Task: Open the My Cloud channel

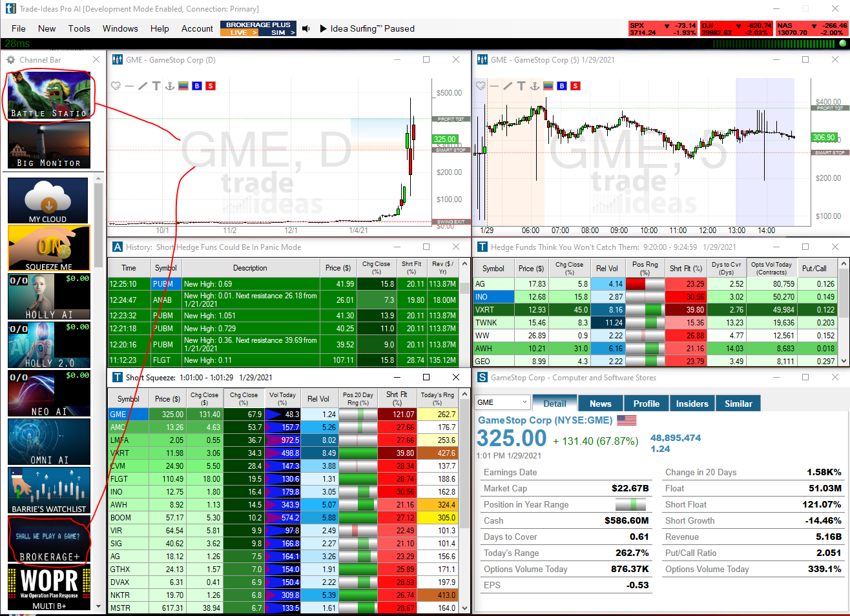Action: 49,201
